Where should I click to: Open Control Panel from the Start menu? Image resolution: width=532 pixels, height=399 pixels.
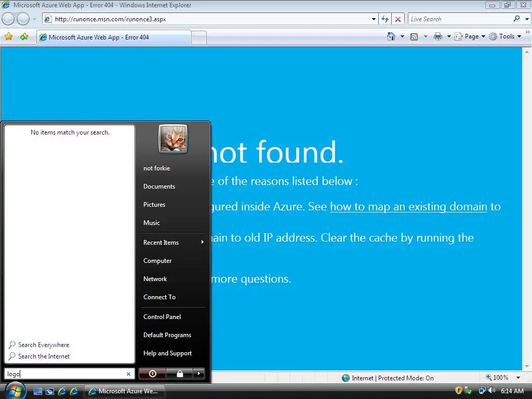point(162,317)
